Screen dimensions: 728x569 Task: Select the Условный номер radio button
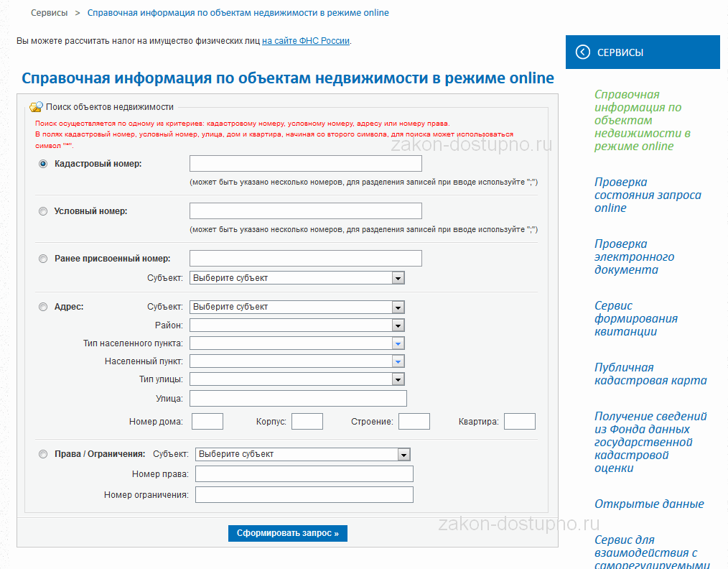point(43,211)
